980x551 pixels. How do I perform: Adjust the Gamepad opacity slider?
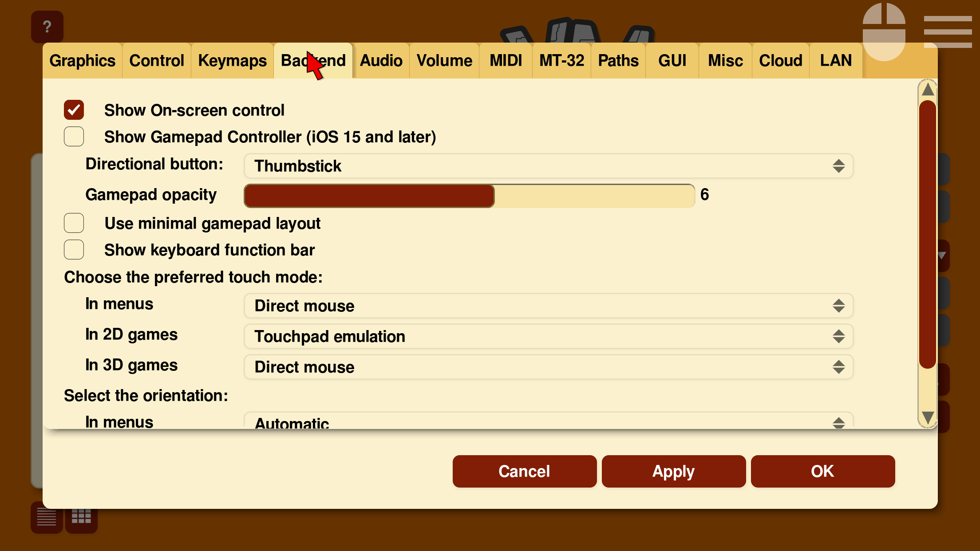[x=469, y=196]
